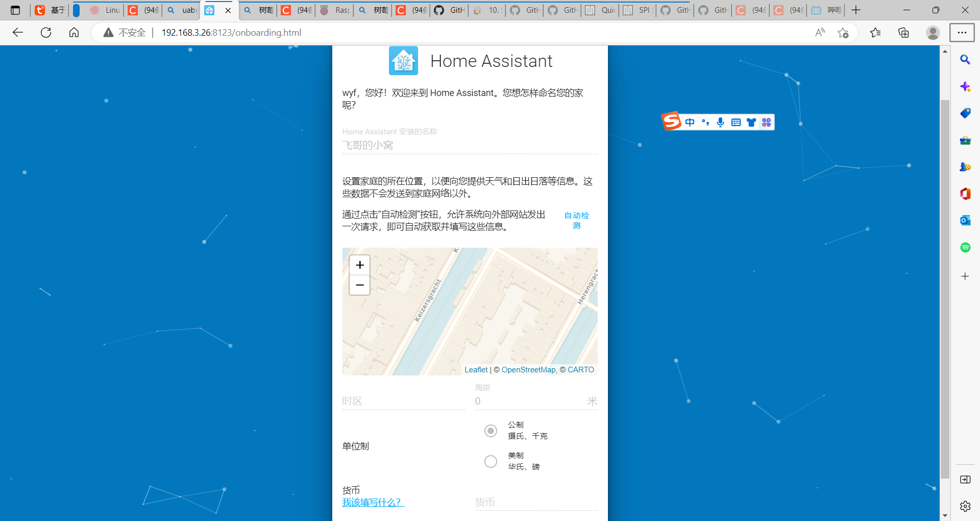Open a new browser tab
This screenshot has width=980, height=521.
[x=856, y=10]
